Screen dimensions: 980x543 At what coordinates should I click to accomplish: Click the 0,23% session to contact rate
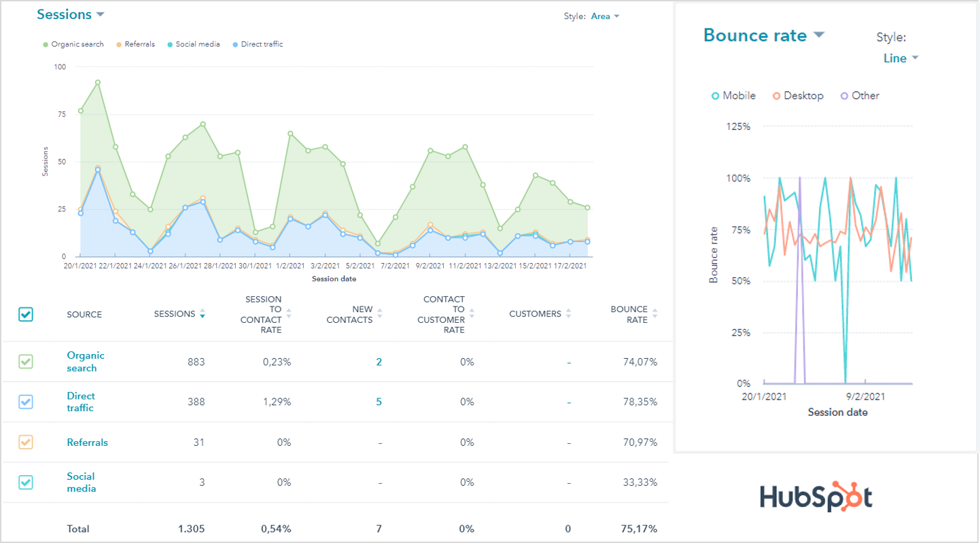[276, 362]
